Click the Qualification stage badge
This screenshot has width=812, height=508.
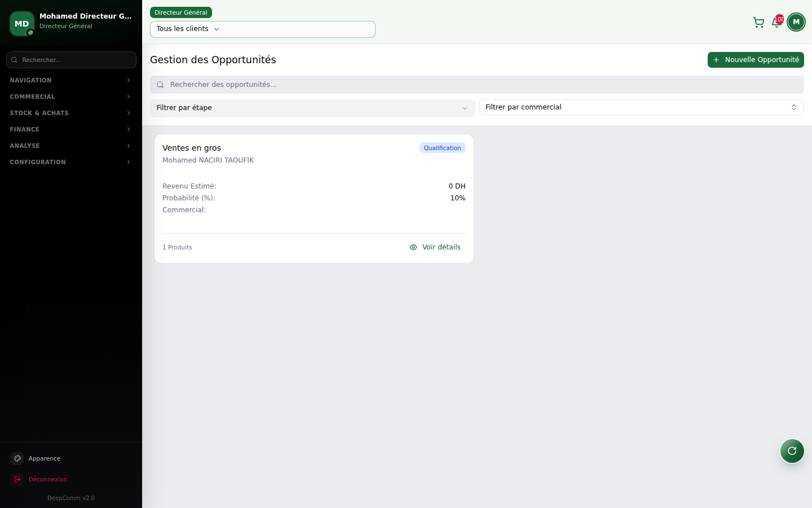coord(443,148)
